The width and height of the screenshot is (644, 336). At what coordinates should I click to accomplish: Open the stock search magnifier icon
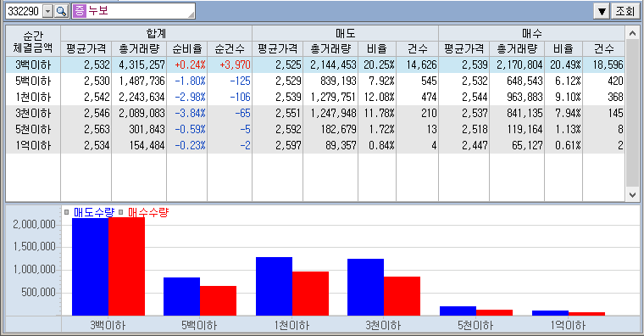tap(61, 11)
